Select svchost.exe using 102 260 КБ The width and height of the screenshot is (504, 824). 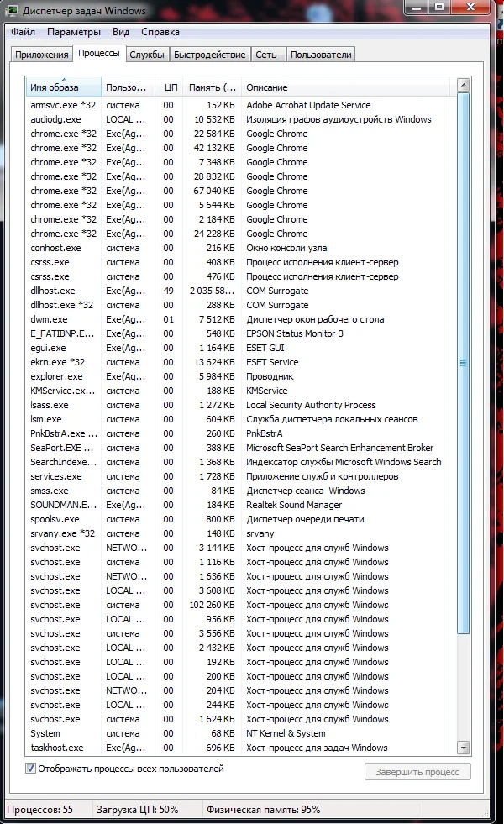point(239,605)
